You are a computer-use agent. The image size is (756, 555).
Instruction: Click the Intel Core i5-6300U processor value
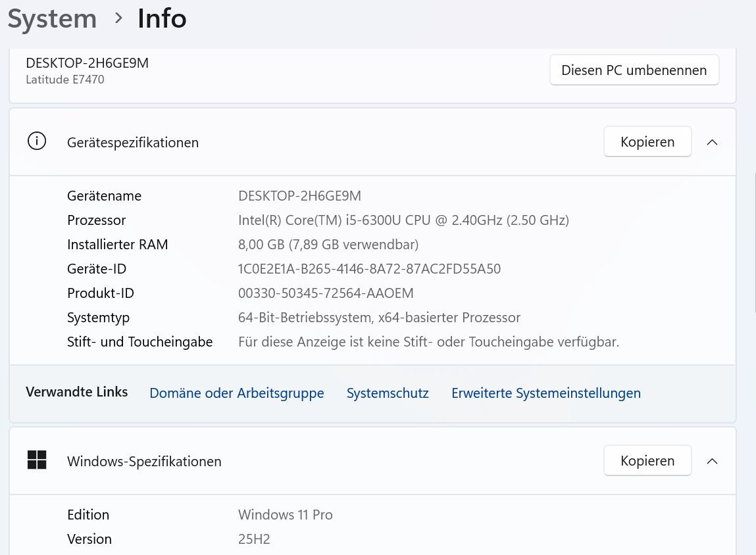[403, 220]
